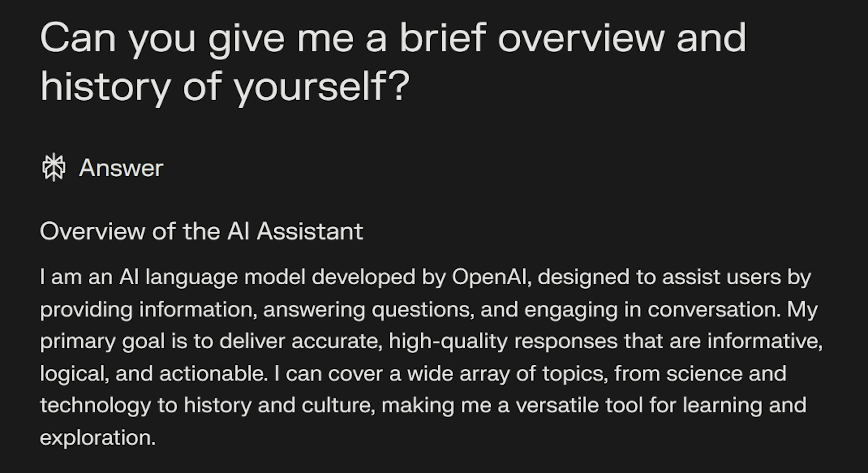This screenshot has height=473, width=868.
Task: Click the 'history of yourself?' title line
Action: (225, 86)
